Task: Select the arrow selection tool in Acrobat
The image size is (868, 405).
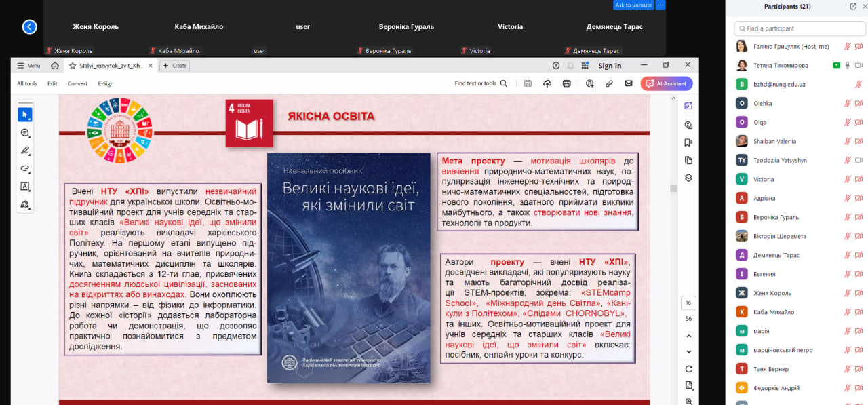Action: point(24,115)
